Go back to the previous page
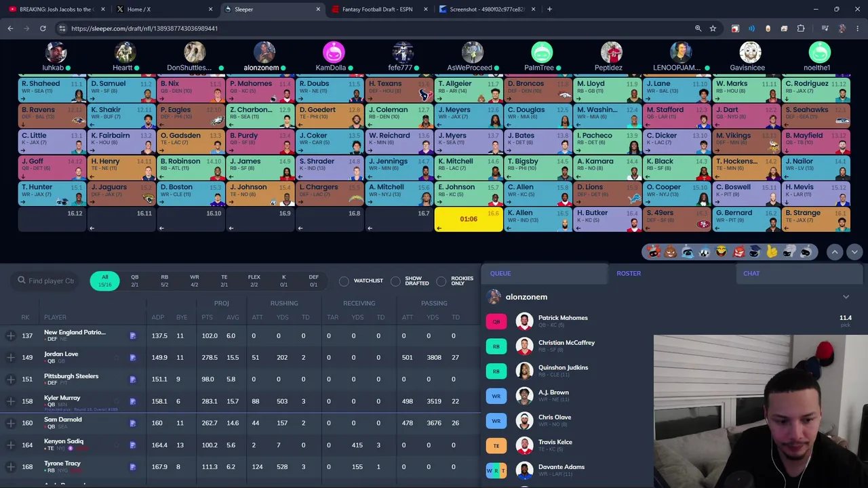 pyautogui.click(x=10, y=28)
